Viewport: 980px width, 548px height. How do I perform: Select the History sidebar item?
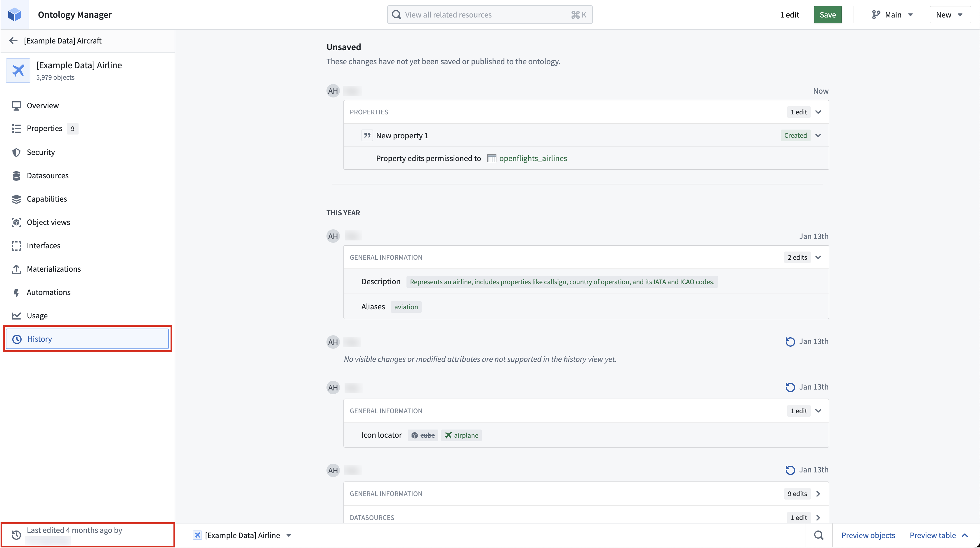pos(88,339)
